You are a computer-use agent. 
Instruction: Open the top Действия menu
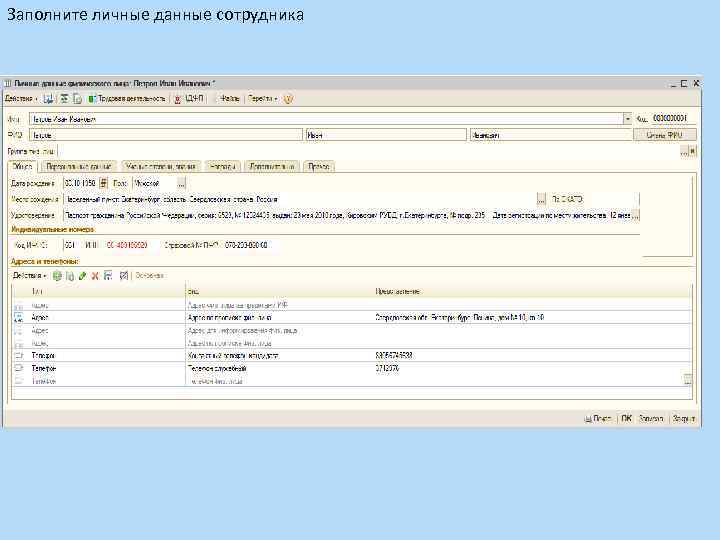(21, 99)
